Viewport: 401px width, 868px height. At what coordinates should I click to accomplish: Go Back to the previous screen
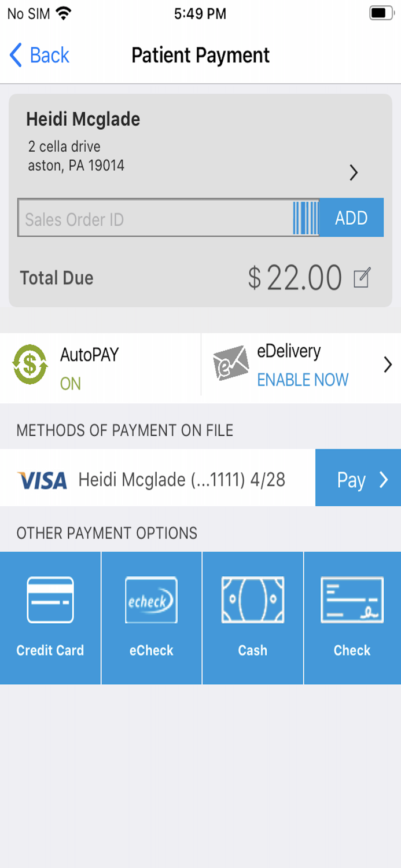pos(38,55)
